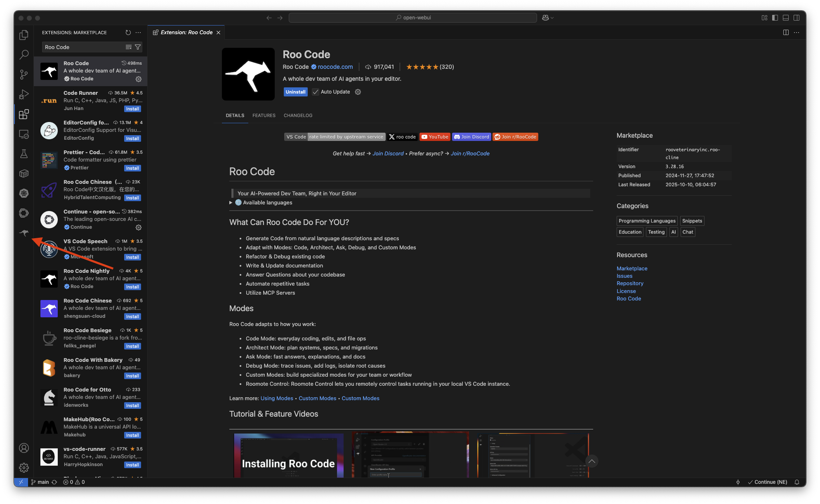Select the Prettier extension list item
The image size is (820, 504).
tap(91, 160)
